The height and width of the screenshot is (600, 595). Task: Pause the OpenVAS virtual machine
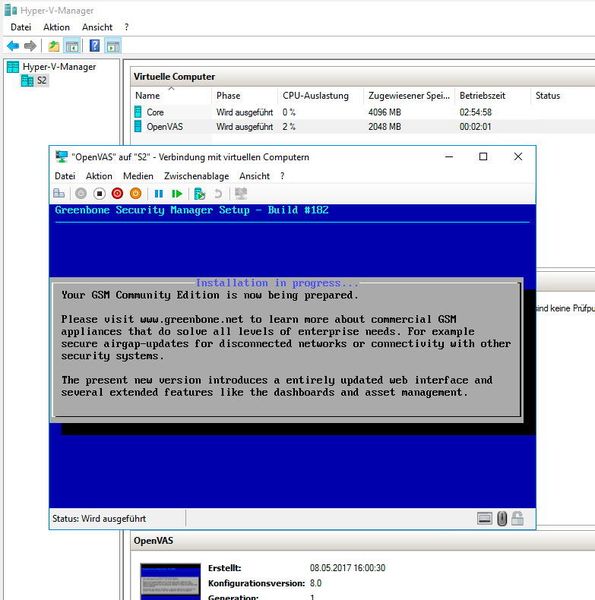[158, 194]
